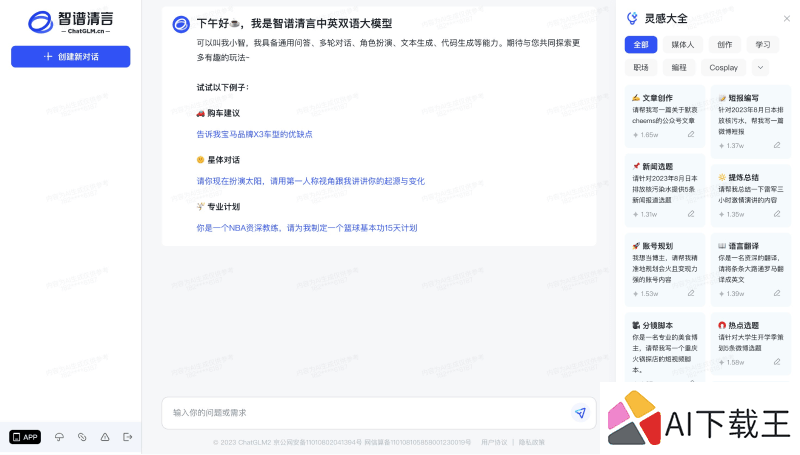Select the 学习 category tab
Viewport: 800px width, 455px height.
(x=763, y=45)
